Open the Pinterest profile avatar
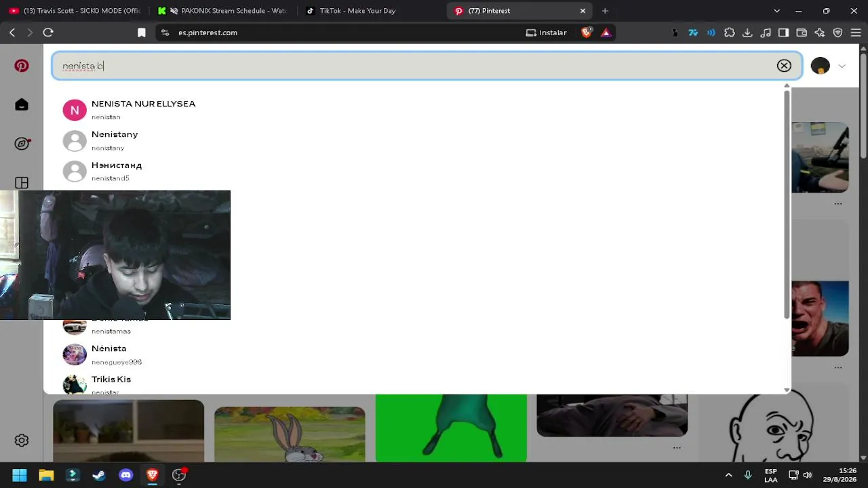The height and width of the screenshot is (488, 868). click(820, 66)
